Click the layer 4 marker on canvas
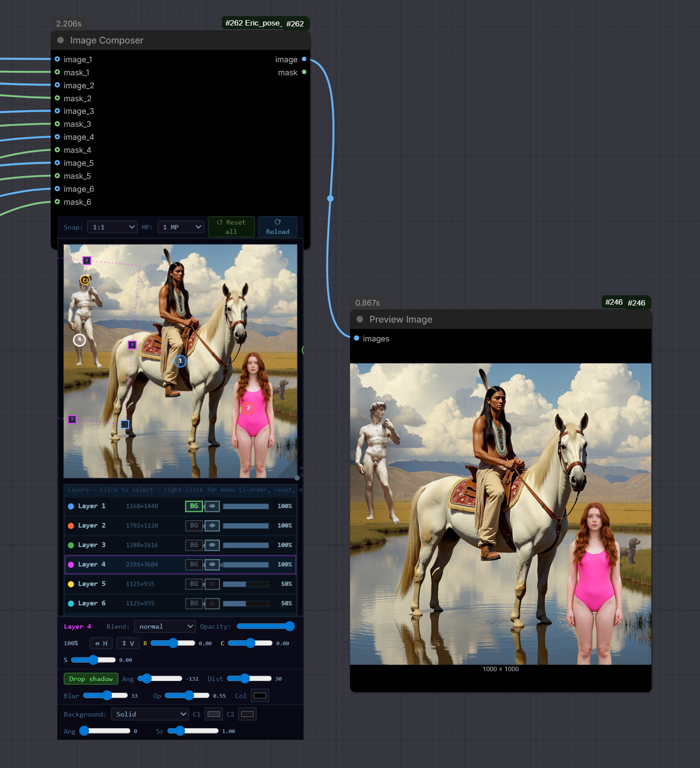The image size is (700, 768). click(80, 340)
